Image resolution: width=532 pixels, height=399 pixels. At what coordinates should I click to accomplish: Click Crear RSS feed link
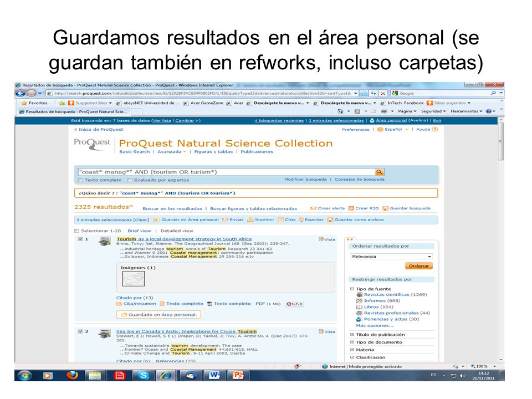[364, 208]
